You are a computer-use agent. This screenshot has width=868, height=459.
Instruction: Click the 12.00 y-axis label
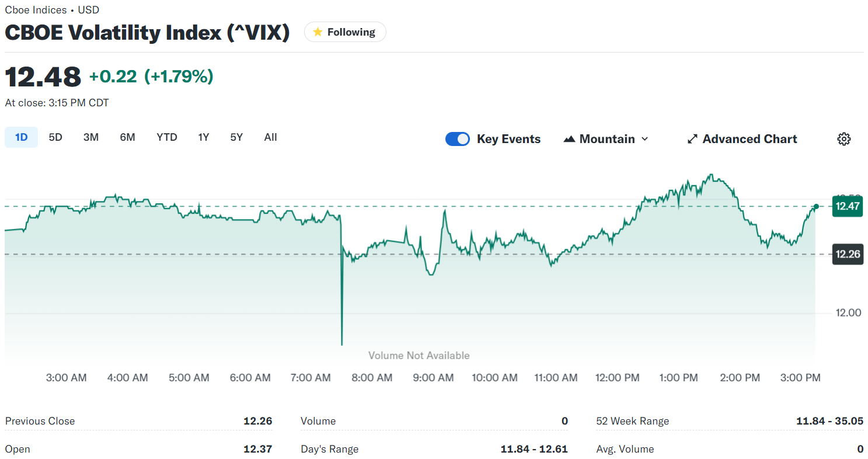tap(848, 313)
